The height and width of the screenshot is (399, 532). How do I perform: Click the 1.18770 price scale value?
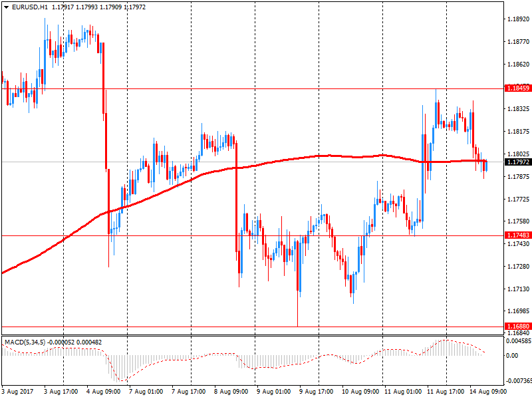click(x=518, y=42)
